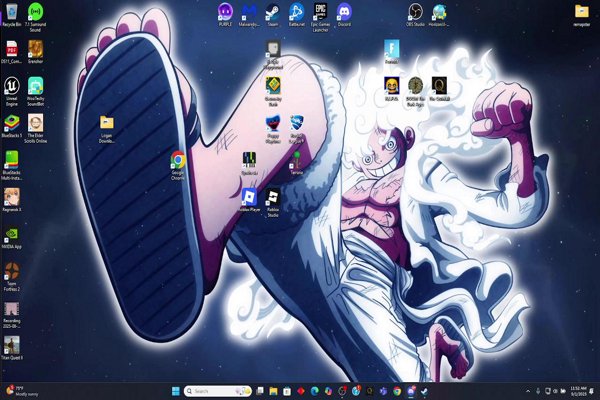Switch to Steam on the taskbar

coord(424,391)
